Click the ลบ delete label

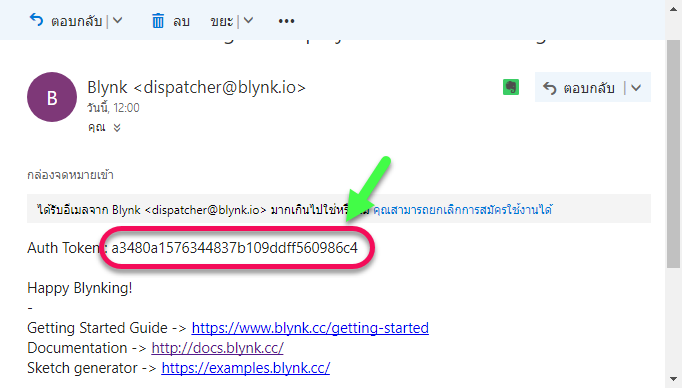click(181, 21)
